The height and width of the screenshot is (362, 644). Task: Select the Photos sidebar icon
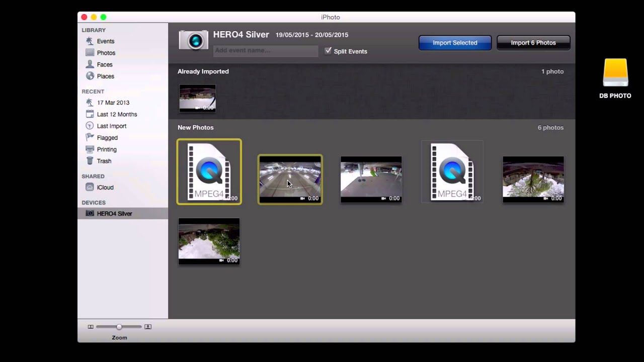tap(90, 53)
